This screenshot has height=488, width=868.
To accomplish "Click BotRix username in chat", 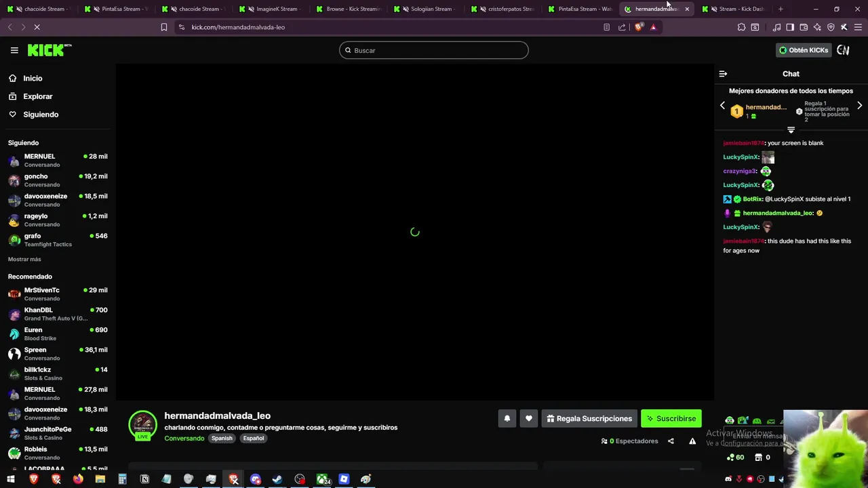I will 753,199.
